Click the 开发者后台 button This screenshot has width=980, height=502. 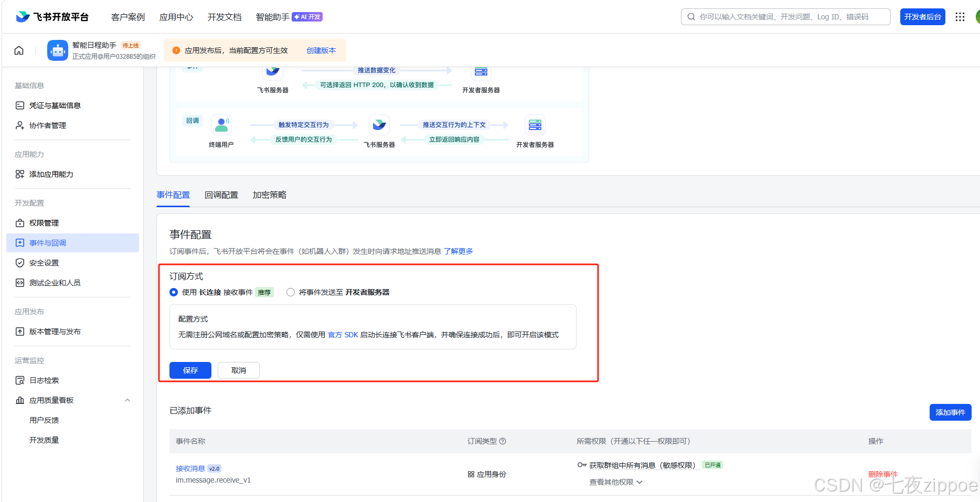pyautogui.click(x=923, y=17)
